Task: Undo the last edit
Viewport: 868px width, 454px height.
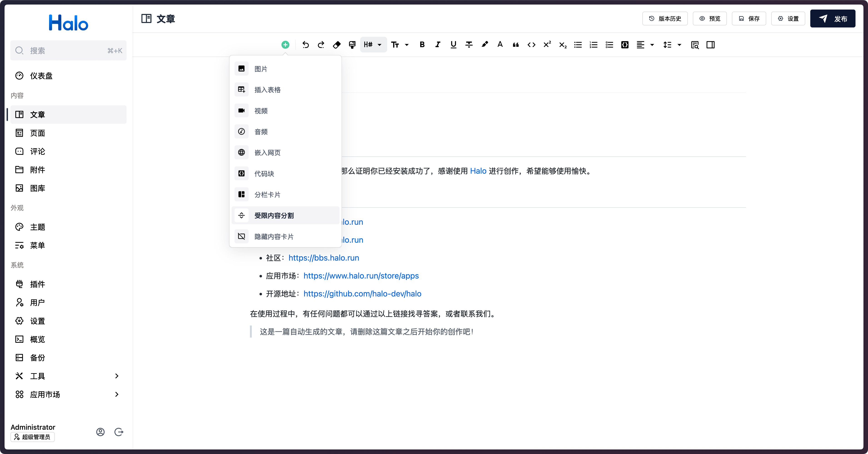Action: click(x=306, y=45)
